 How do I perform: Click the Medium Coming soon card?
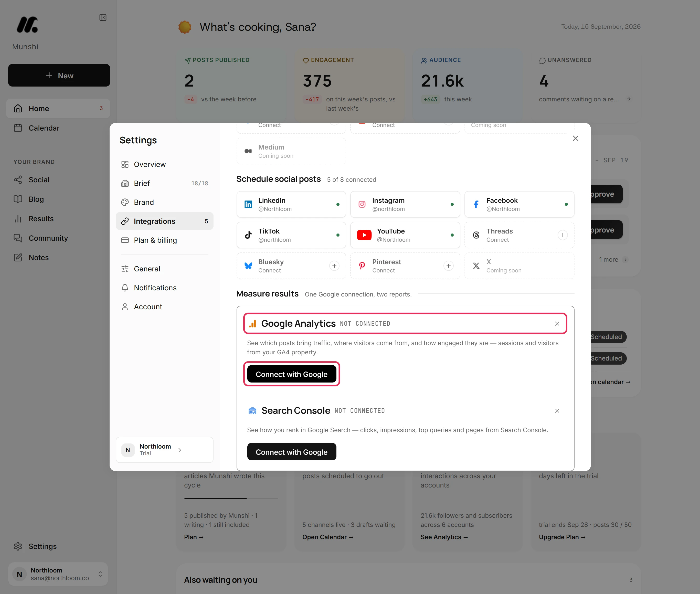291,151
